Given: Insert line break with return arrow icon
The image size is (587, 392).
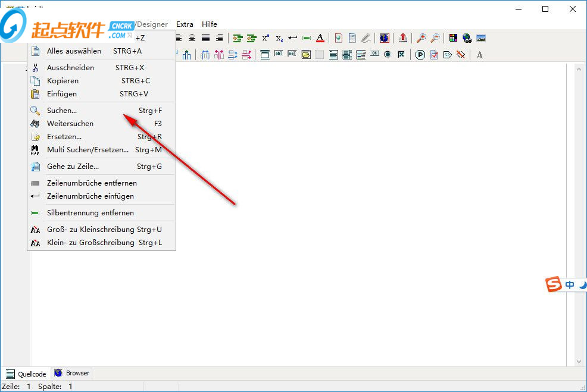Looking at the screenshot, I should pyautogui.click(x=293, y=38).
